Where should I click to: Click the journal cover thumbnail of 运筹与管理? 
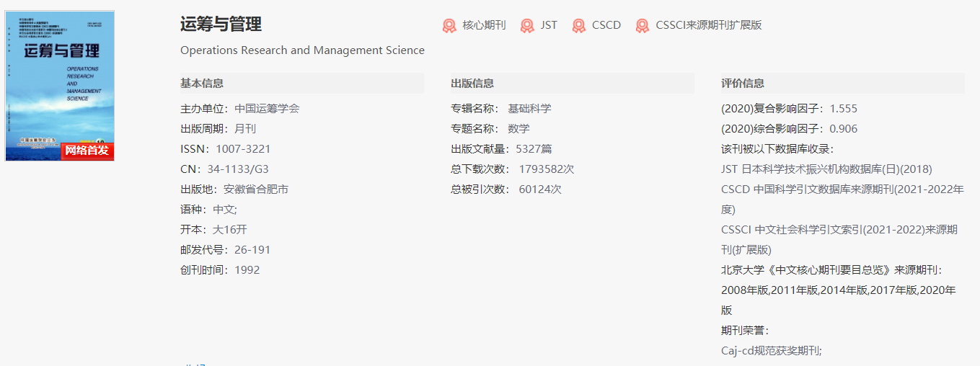(60, 86)
